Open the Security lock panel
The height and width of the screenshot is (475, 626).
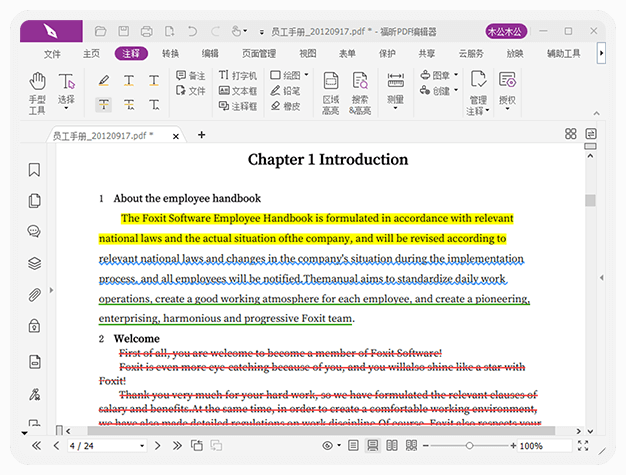pos(34,326)
